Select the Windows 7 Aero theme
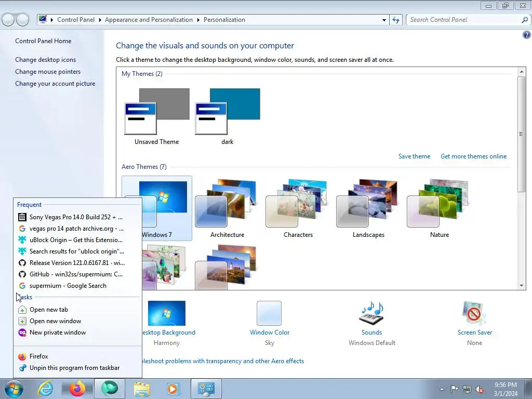The image size is (532, 399). (x=157, y=208)
